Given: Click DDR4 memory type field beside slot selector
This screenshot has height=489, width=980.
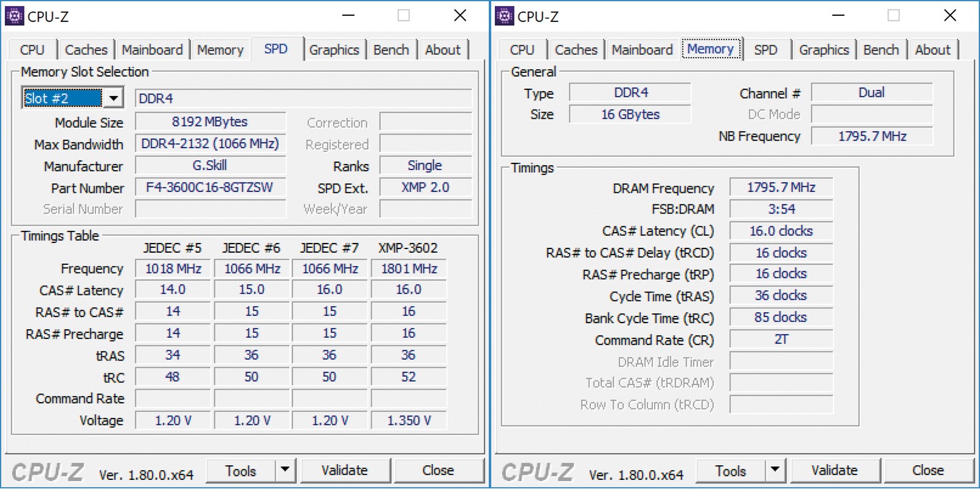Looking at the screenshot, I should pos(304,99).
